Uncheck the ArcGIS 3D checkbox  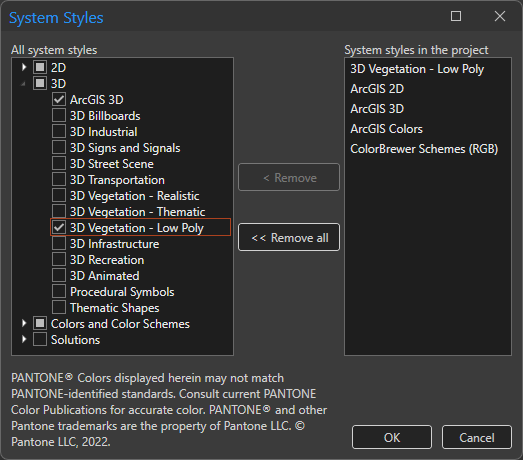point(59,99)
